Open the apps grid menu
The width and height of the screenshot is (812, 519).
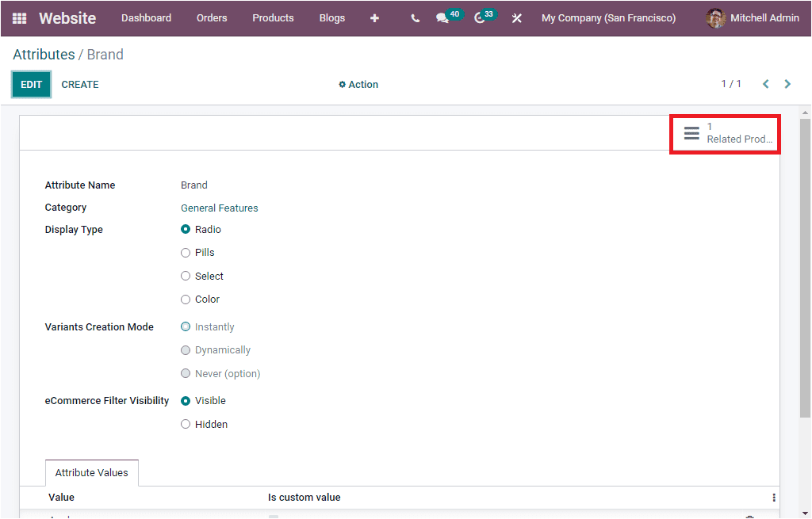[17, 17]
